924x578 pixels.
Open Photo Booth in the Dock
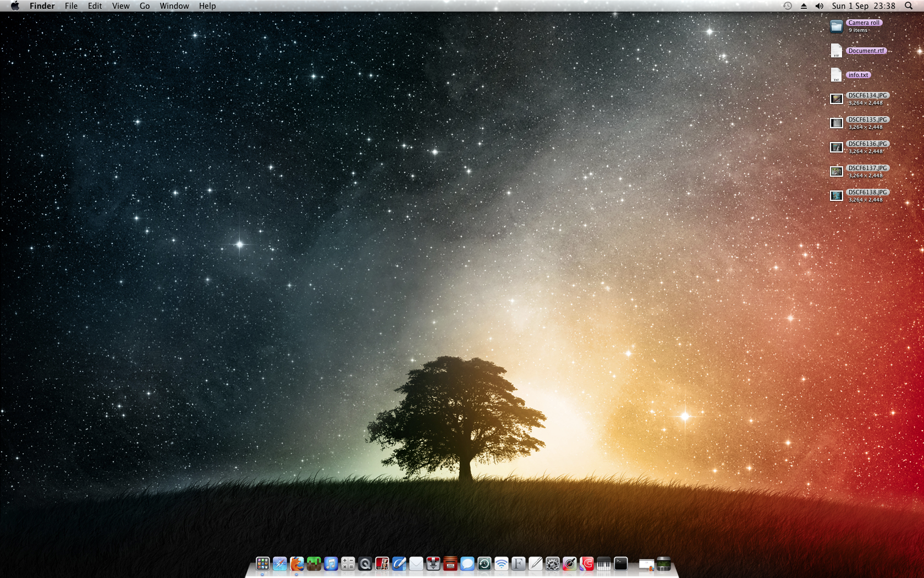point(382,564)
